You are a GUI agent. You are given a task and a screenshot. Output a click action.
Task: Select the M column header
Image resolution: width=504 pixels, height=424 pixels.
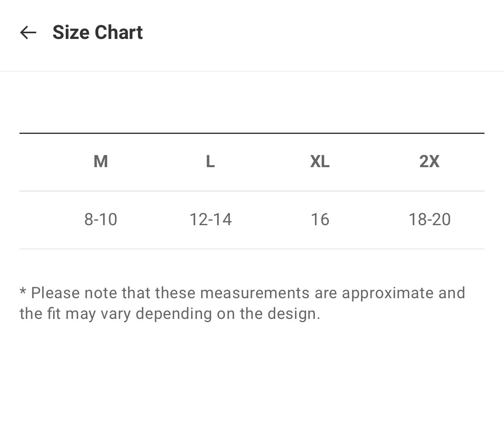(100, 161)
